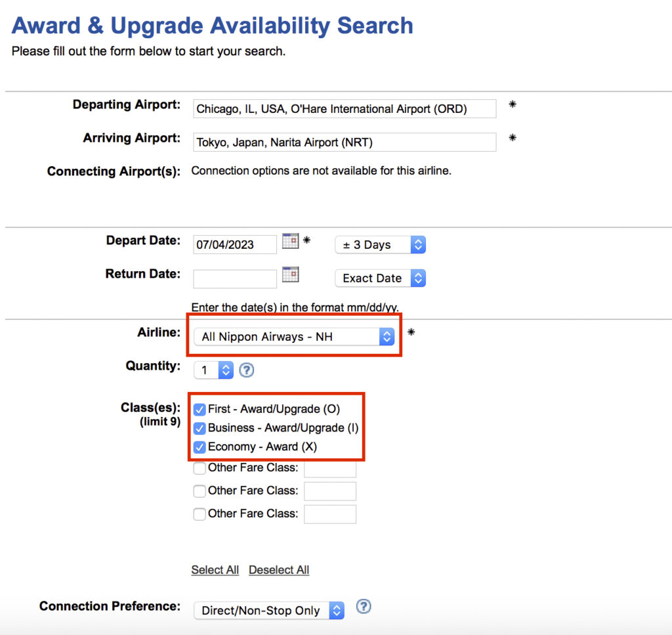672x635 pixels.
Task: Uncheck First - Award/Upgrade (O) checkbox
Action: pyautogui.click(x=199, y=410)
